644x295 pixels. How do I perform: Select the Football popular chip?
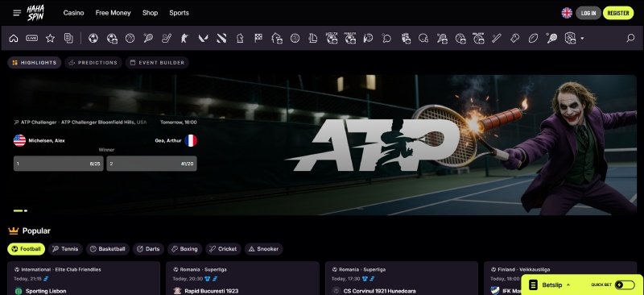tap(27, 249)
